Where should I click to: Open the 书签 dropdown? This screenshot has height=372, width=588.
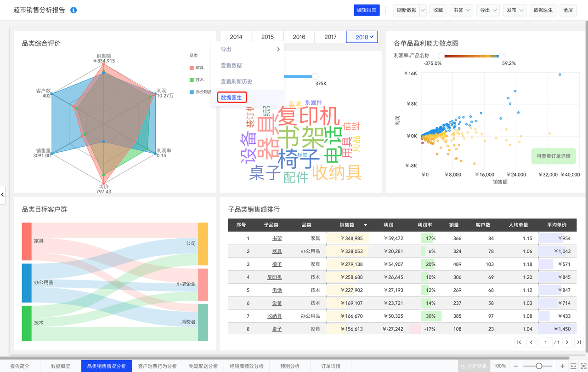coord(461,10)
